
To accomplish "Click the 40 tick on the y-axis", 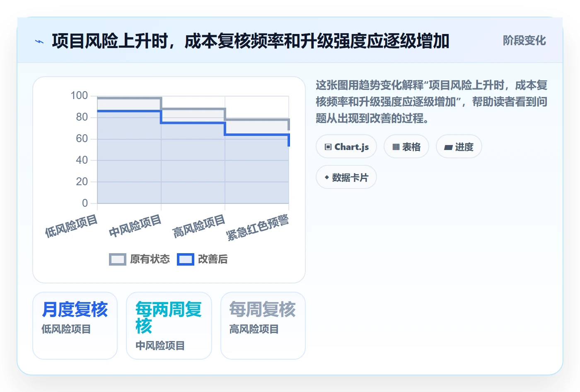I will 82,160.
